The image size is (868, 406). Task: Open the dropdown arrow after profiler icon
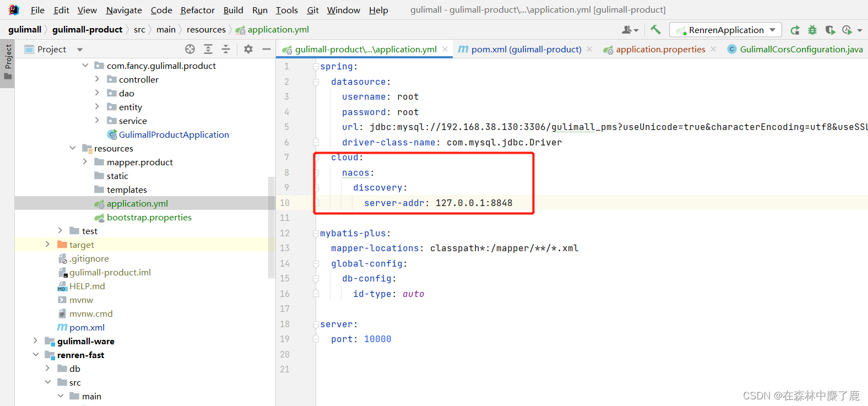[860, 31]
